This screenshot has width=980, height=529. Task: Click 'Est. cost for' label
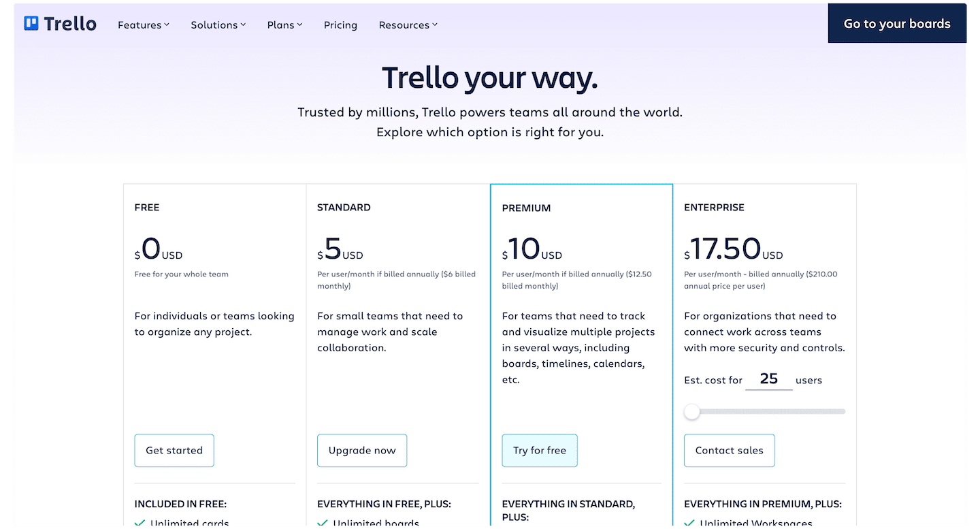tap(713, 381)
